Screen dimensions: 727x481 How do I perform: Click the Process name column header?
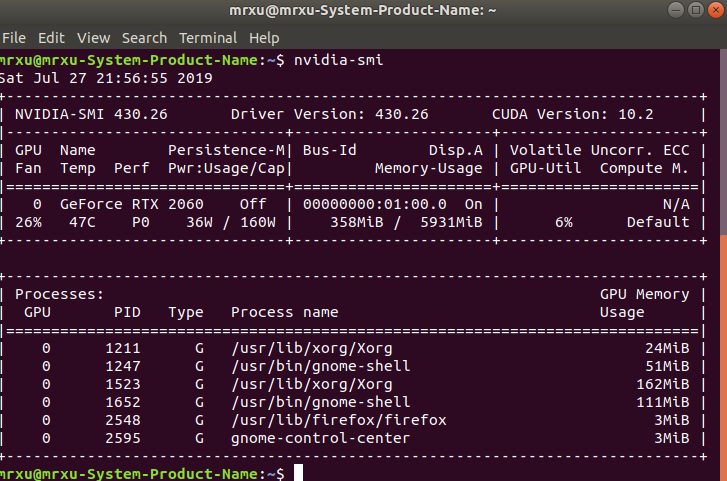[285, 312]
